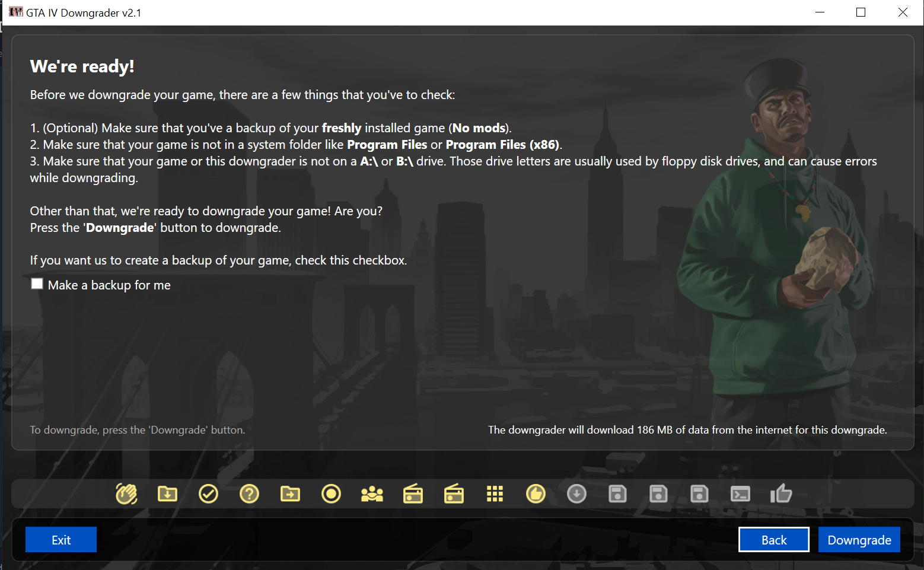Click the radio icon beside the people icon
The height and width of the screenshot is (570, 924).
pyautogui.click(x=413, y=493)
